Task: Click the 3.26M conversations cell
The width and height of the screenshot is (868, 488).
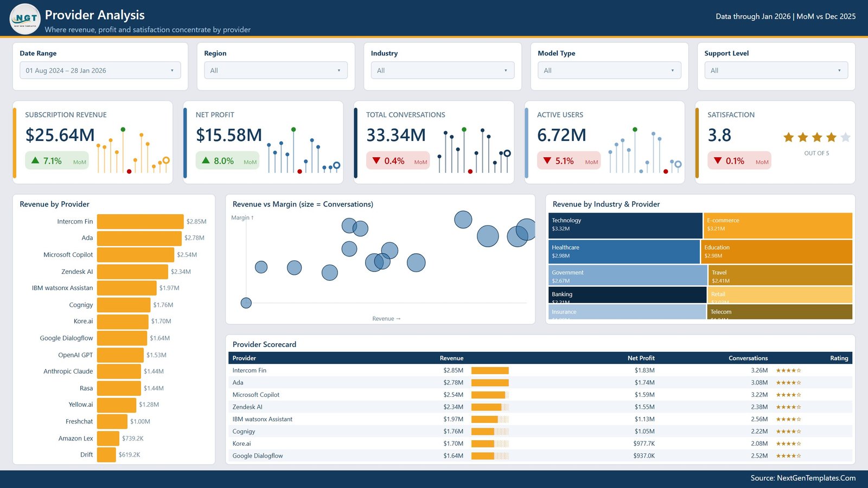Action: click(x=759, y=370)
